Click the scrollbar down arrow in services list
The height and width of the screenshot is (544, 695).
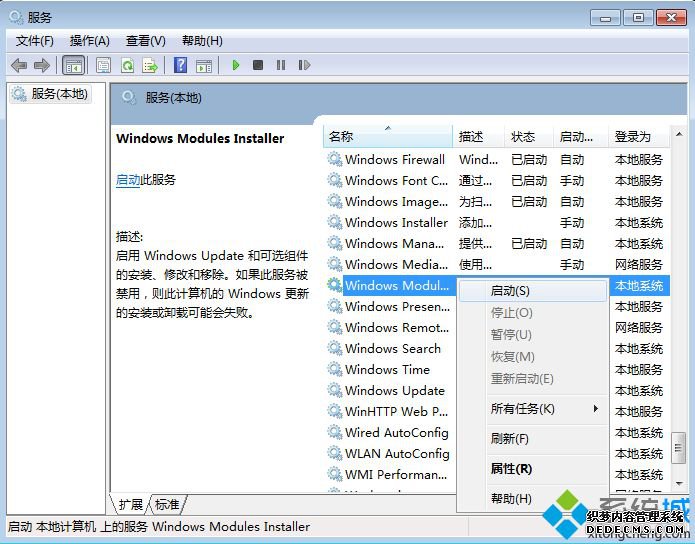click(679, 483)
